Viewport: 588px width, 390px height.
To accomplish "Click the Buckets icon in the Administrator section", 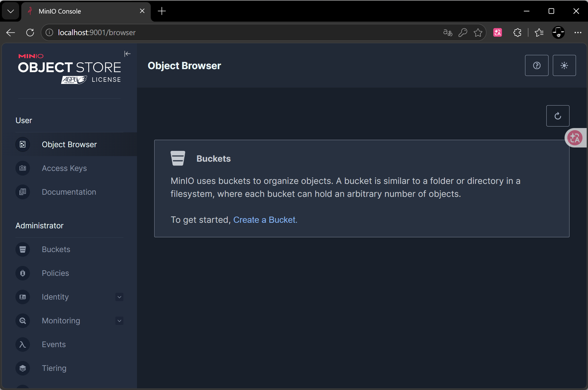I will pyautogui.click(x=23, y=249).
